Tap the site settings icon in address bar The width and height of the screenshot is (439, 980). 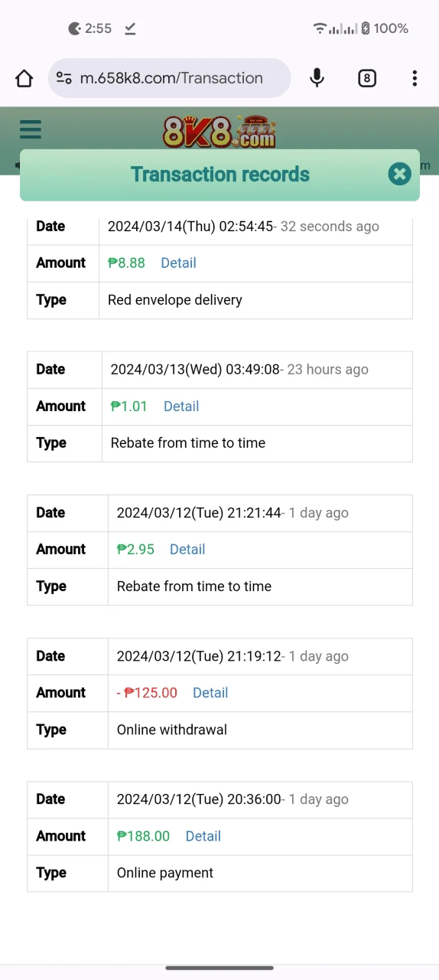pos(64,78)
